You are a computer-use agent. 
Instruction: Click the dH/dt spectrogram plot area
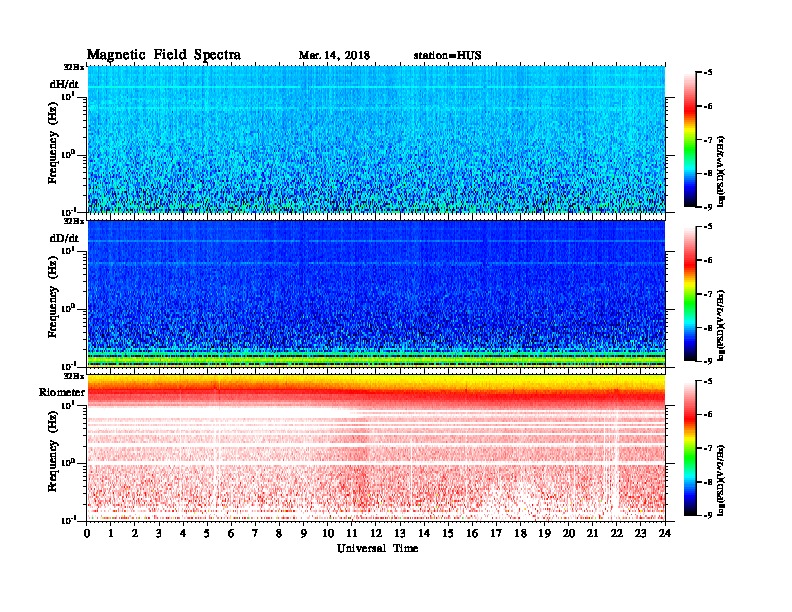click(376, 139)
